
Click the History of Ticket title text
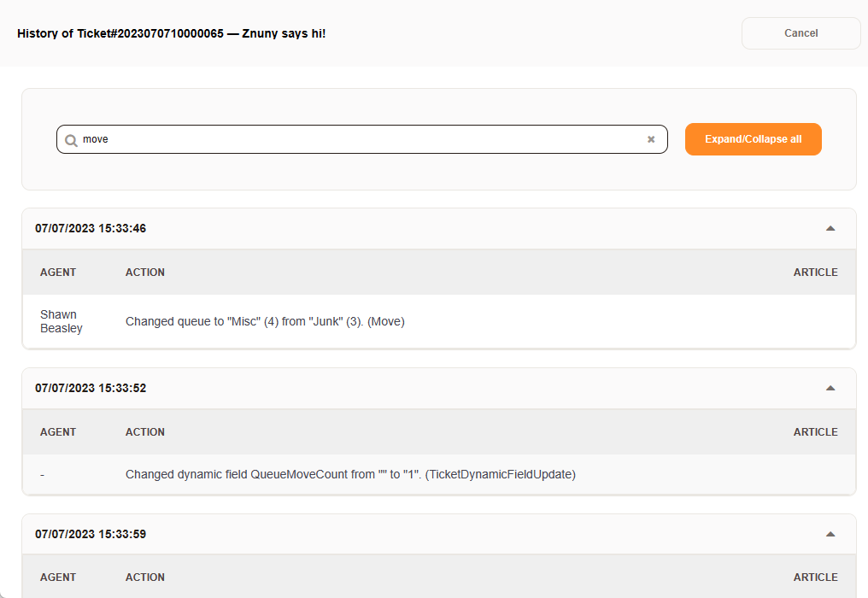coord(171,33)
